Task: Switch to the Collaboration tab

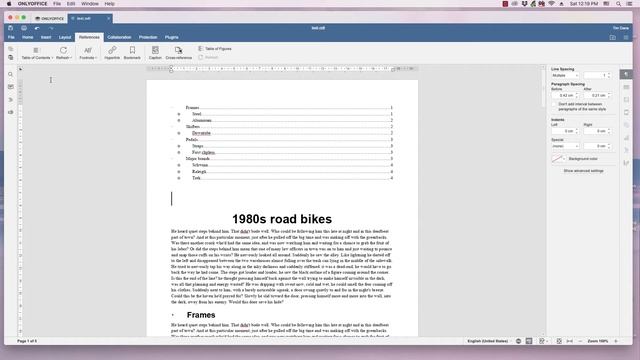Action: click(x=119, y=37)
